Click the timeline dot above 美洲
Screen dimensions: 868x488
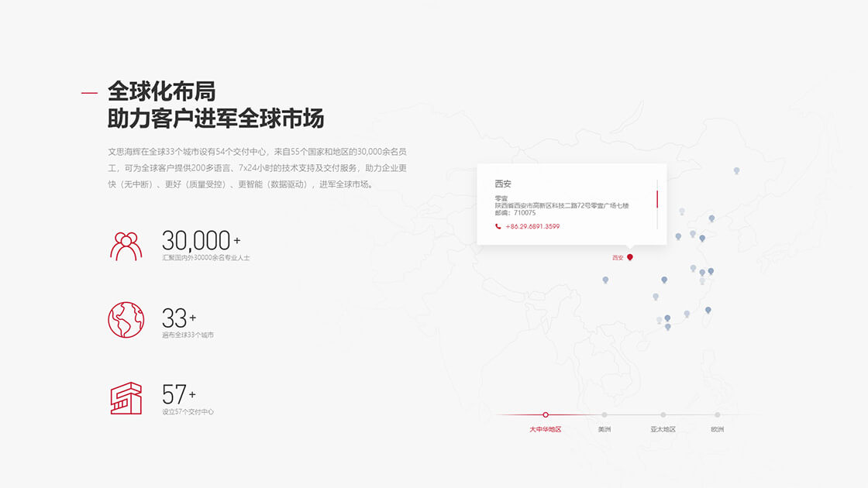coord(604,415)
